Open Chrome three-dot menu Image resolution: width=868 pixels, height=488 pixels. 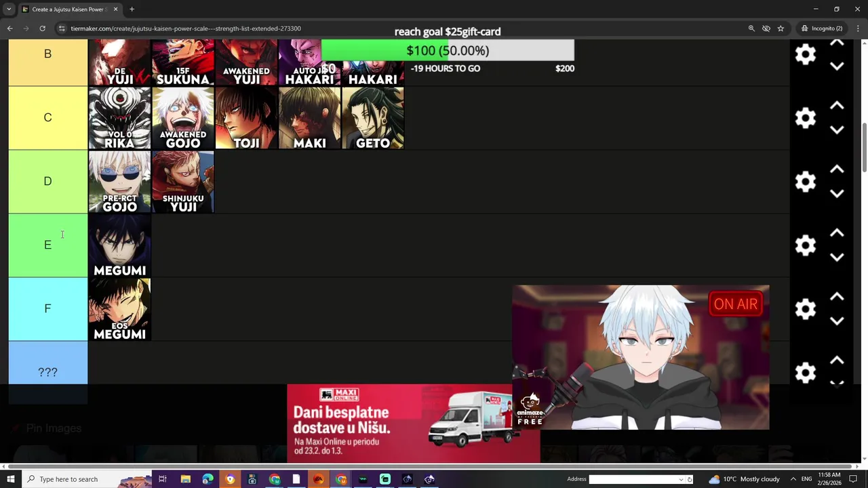tap(859, 28)
